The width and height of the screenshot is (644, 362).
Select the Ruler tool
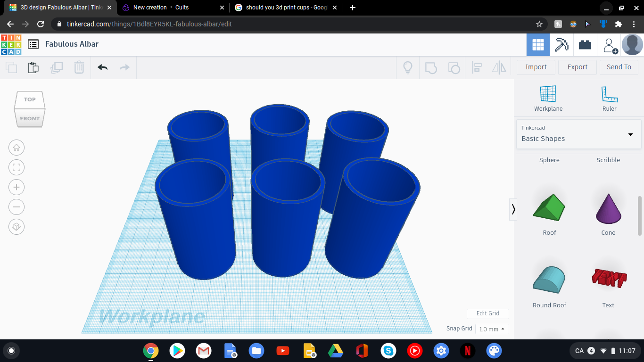click(x=609, y=99)
